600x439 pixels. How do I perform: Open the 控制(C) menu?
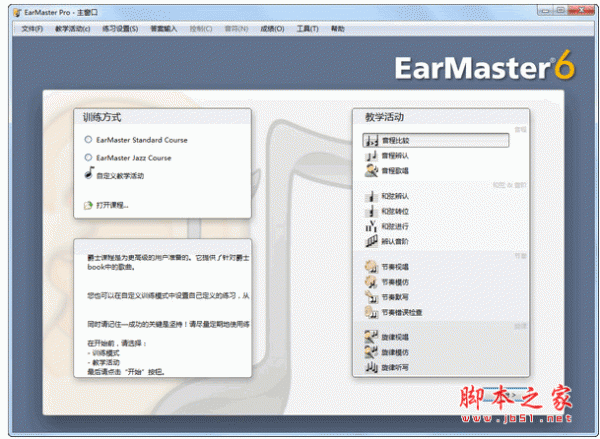click(201, 29)
